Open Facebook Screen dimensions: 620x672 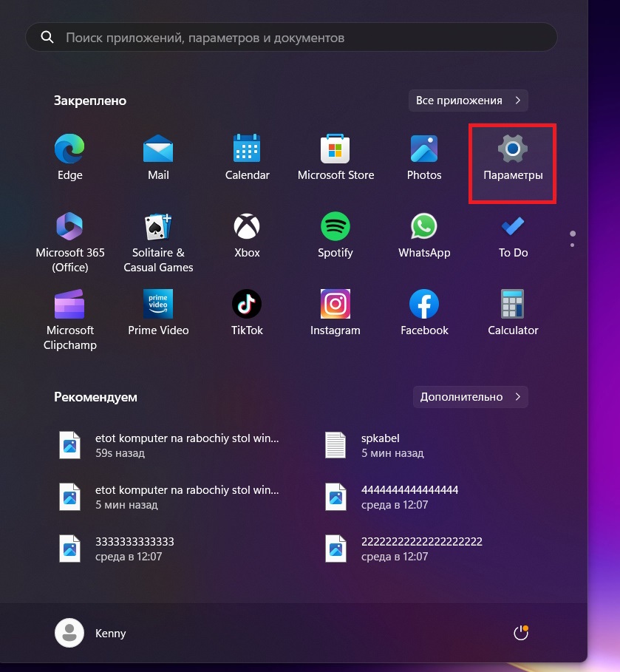pos(424,313)
